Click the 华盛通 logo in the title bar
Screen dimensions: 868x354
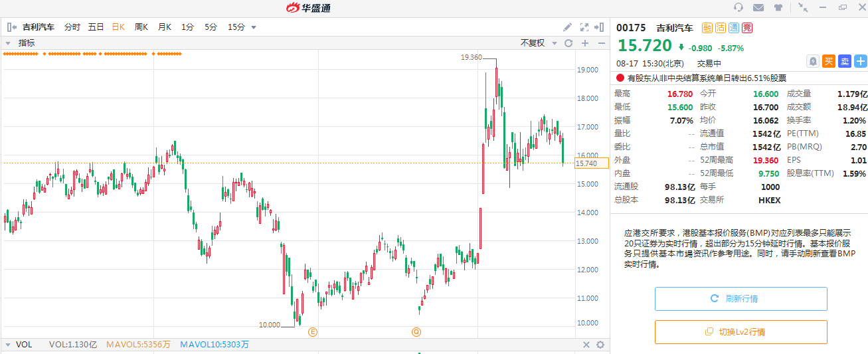pyautogui.click(x=309, y=7)
